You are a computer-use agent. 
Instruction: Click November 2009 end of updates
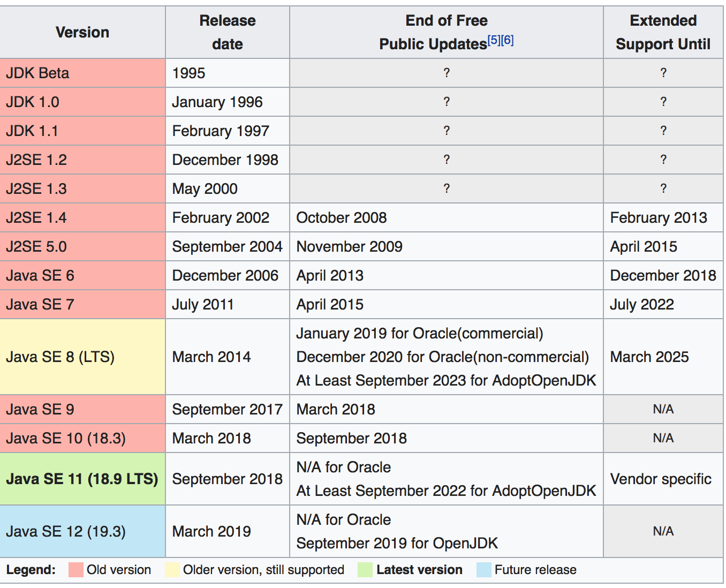tap(350, 246)
